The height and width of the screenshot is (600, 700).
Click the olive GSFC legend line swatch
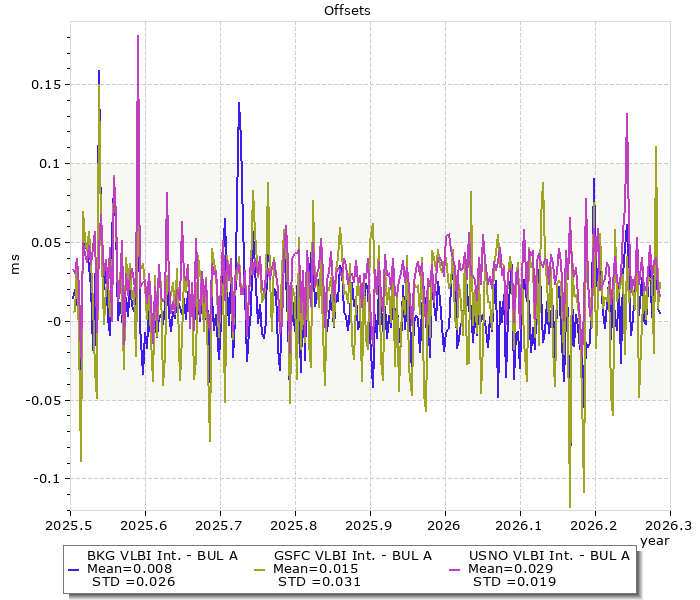261,569
